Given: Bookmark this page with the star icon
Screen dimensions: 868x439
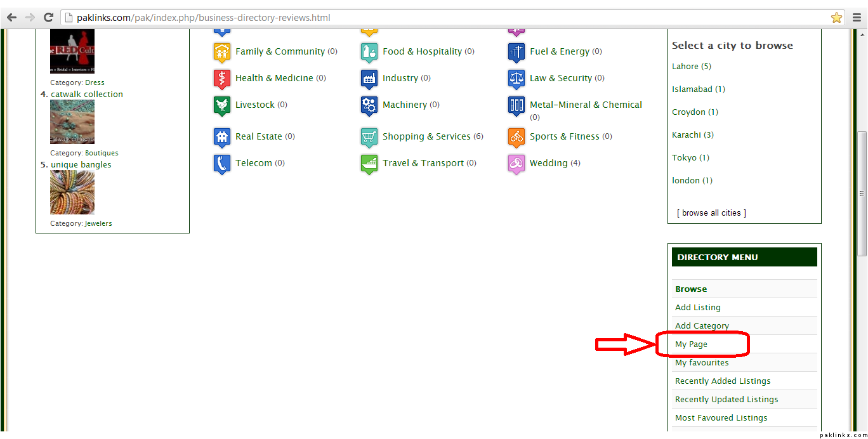Looking at the screenshot, I should 837,18.
